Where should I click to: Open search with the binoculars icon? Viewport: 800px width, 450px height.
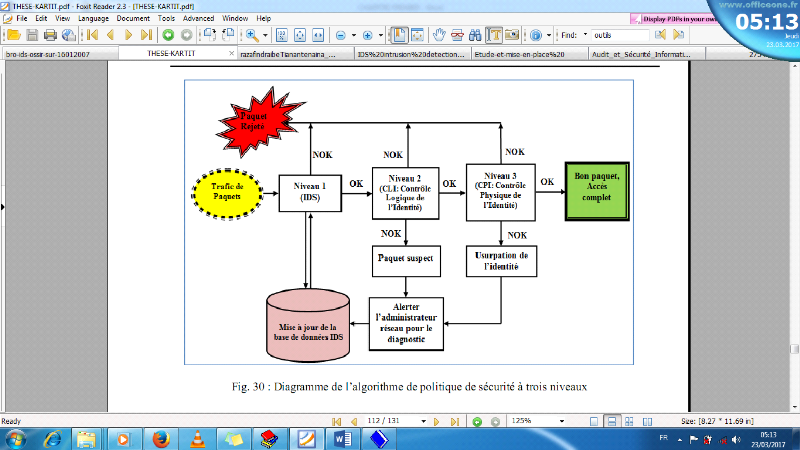[475, 35]
